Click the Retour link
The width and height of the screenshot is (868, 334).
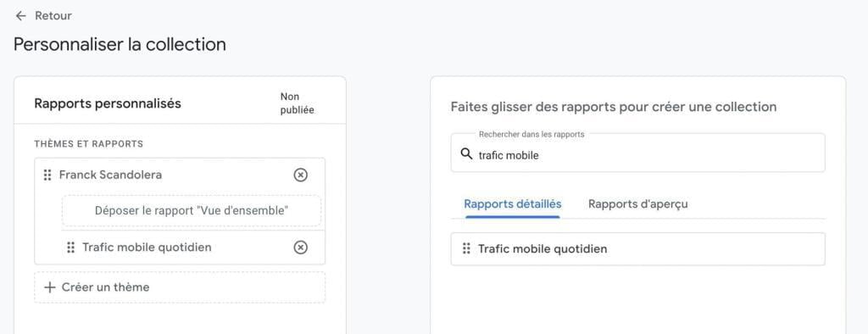[53, 16]
